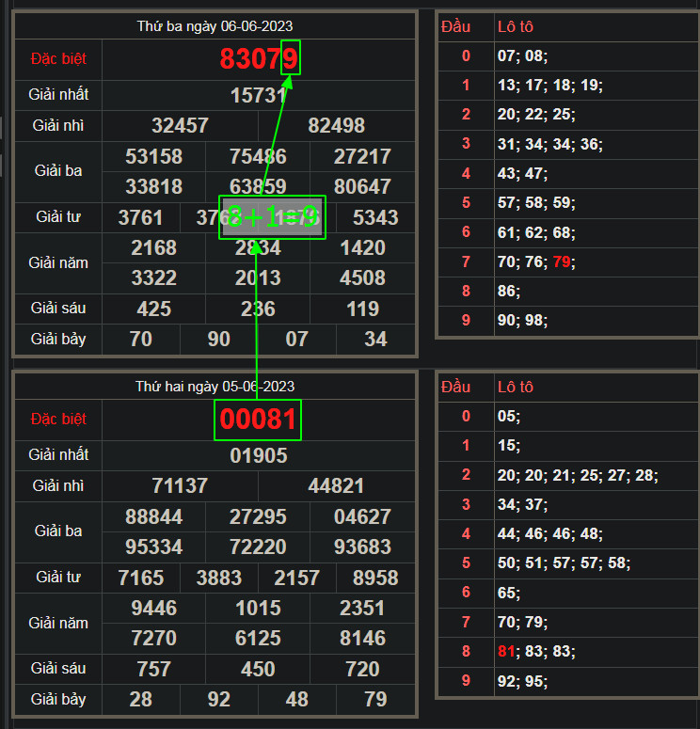Select third prize number 04627
Screen dimensions: 700x729
click(362, 516)
